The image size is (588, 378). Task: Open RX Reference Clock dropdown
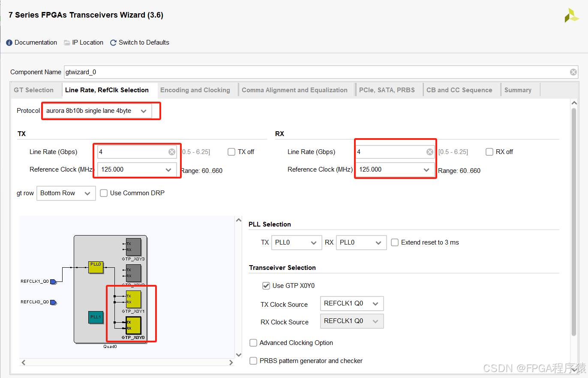point(395,169)
